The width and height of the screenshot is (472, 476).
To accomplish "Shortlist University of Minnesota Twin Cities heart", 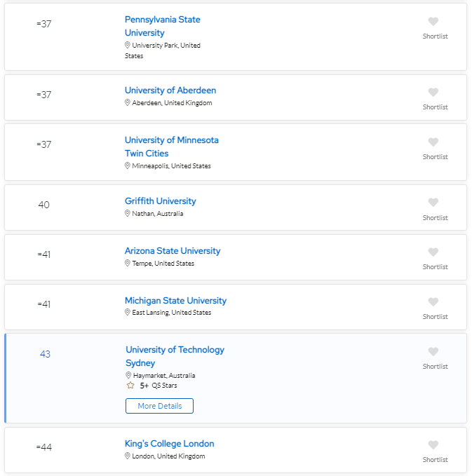I will 433,142.
